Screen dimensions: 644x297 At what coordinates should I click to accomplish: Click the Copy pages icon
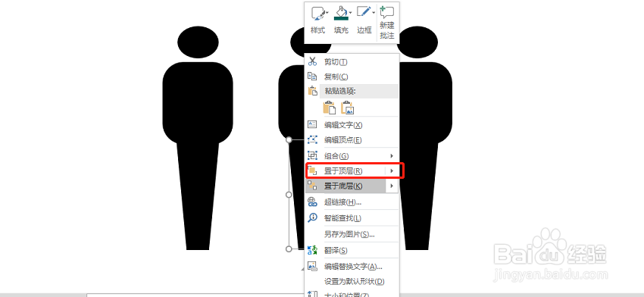pyautogui.click(x=313, y=77)
